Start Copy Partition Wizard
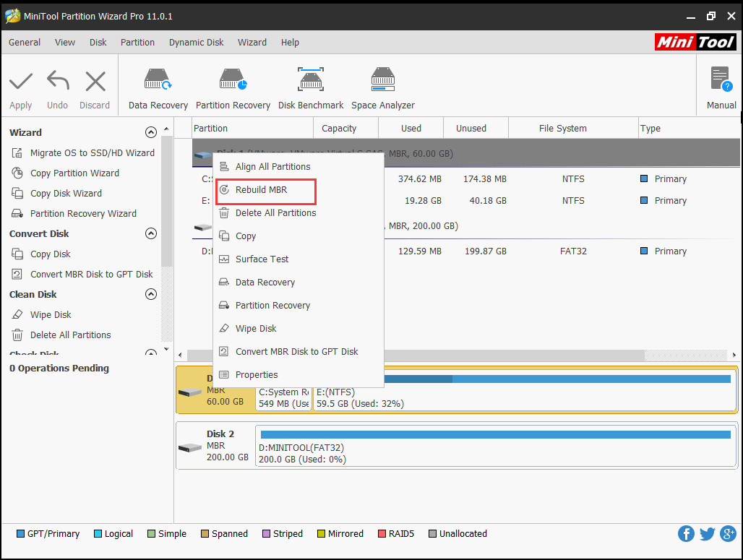Image resolution: width=743 pixels, height=560 pixels. [65, 173]
